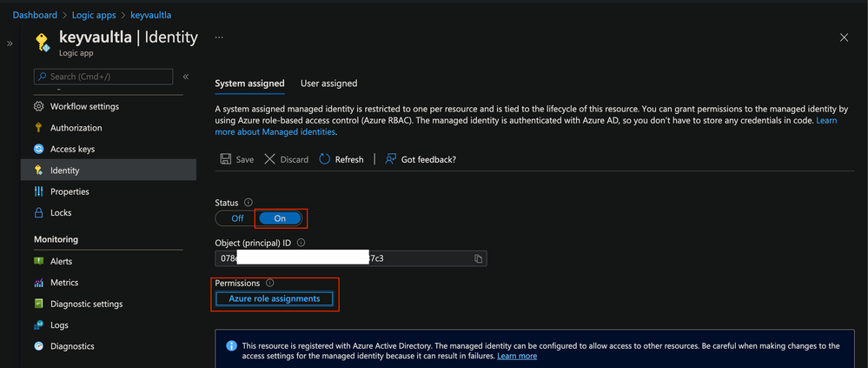868x368 pixels.
Task: Click Refresh in the command bar
Action: click(341, 159)
